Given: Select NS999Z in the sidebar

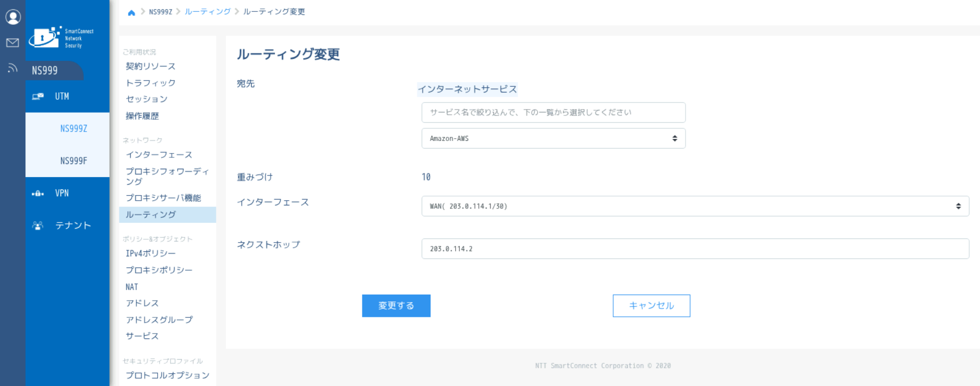Looking at the screenshot, I should 73,128.
